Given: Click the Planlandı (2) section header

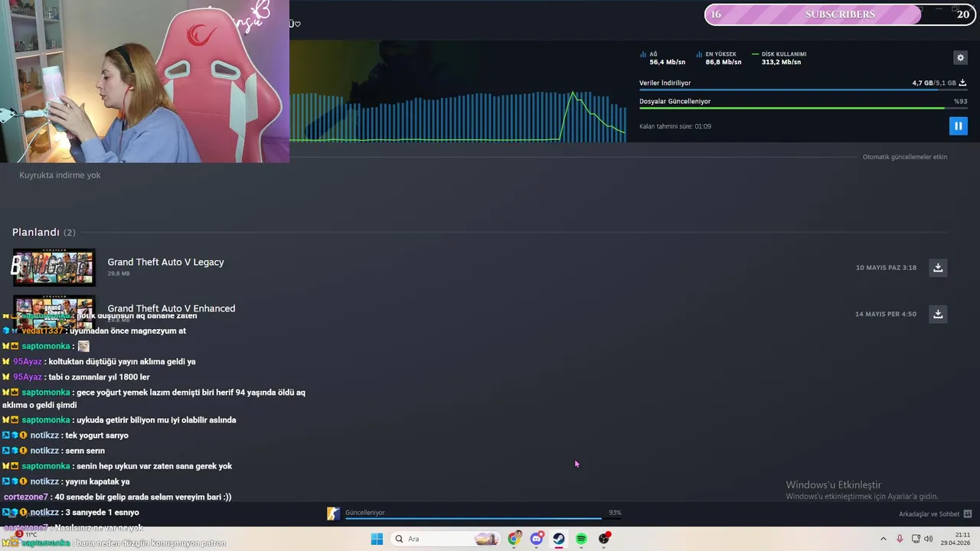Looking at the screenshot, I should (44, 232).
